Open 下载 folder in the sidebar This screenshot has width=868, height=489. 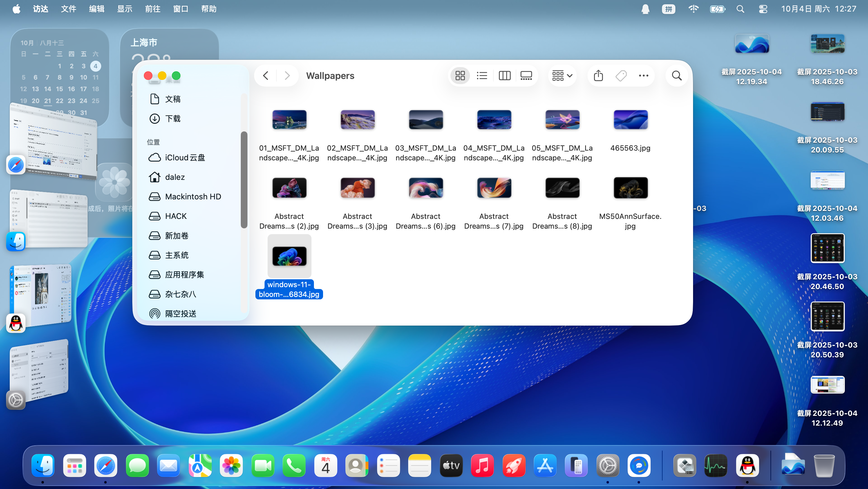click(173, 119)
